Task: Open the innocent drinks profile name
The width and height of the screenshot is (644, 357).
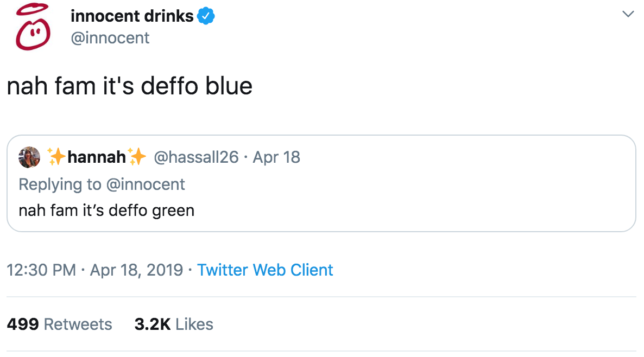Action: click(132, 16)
